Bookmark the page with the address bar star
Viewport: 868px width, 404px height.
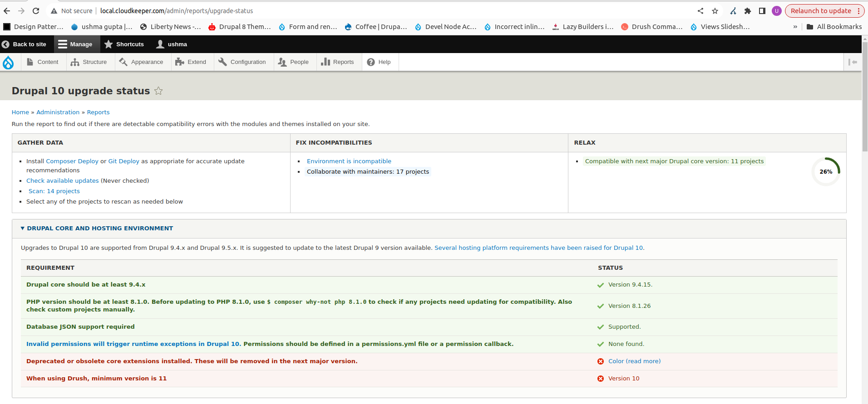pyautogui.click(x=715, y=11)
